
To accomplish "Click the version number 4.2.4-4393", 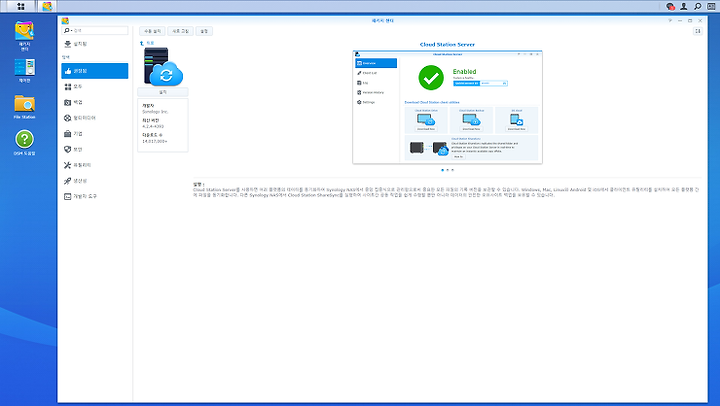I will [153, 126].
